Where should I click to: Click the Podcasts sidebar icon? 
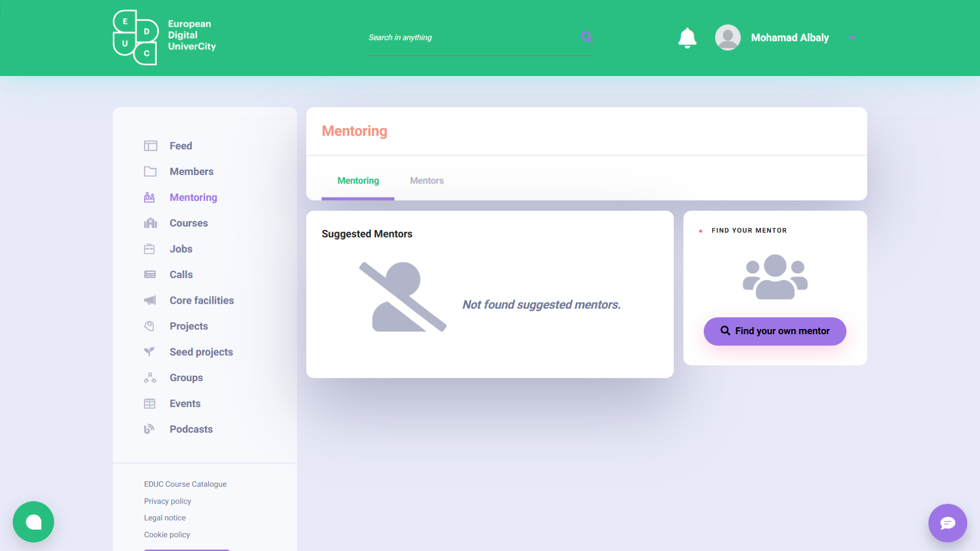[x=149, y=429]
